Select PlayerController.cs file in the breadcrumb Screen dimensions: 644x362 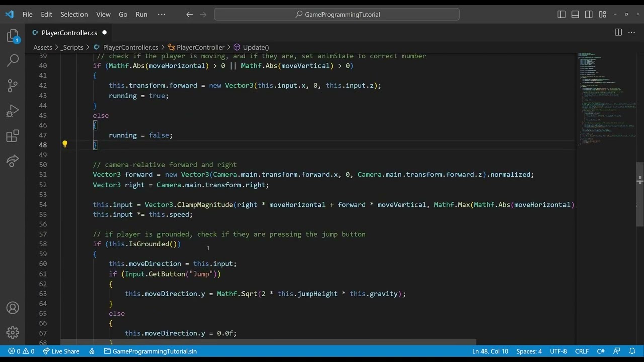point(126,47)
